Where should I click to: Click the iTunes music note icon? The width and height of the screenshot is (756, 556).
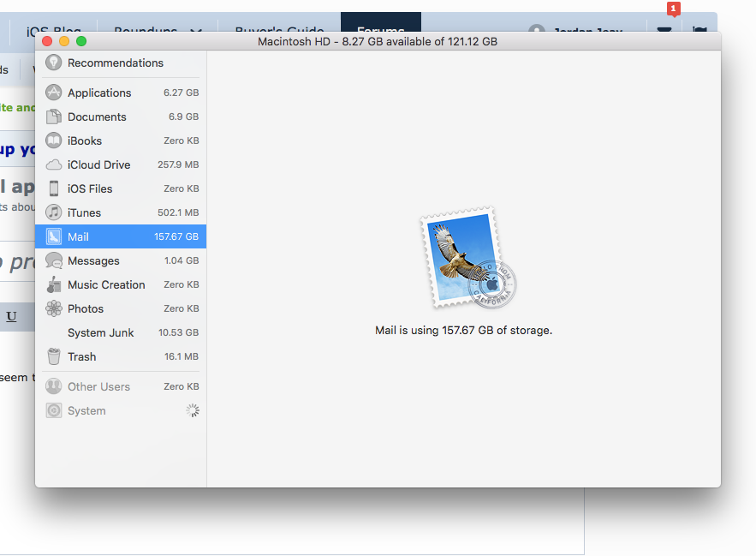54,212
